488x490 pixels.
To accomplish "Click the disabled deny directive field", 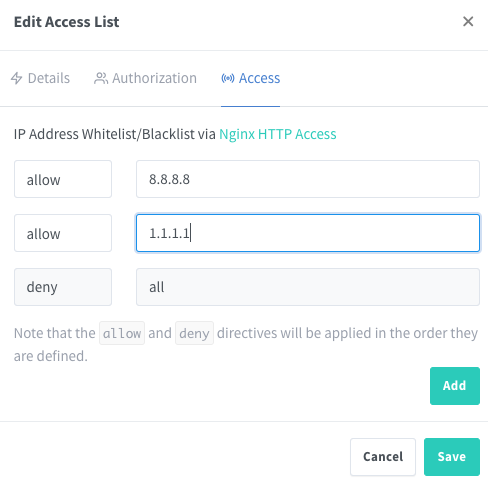I will (x=63, y=287).
